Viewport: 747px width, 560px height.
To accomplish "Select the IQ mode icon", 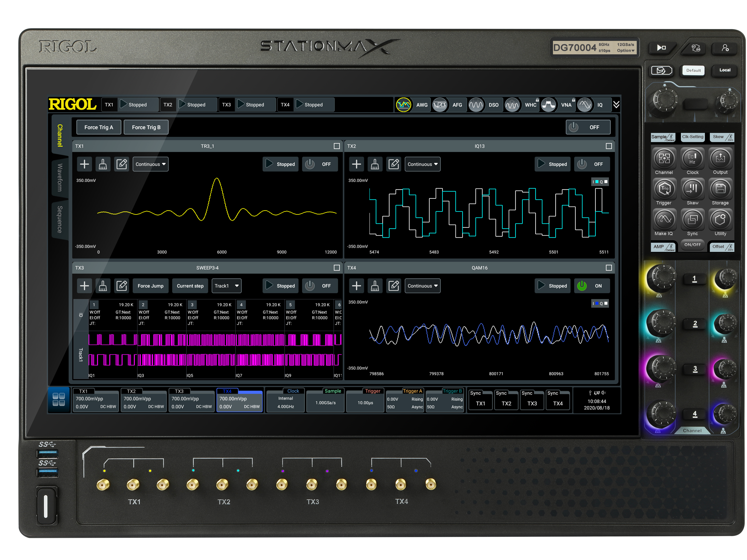I will tap(585, 105).
